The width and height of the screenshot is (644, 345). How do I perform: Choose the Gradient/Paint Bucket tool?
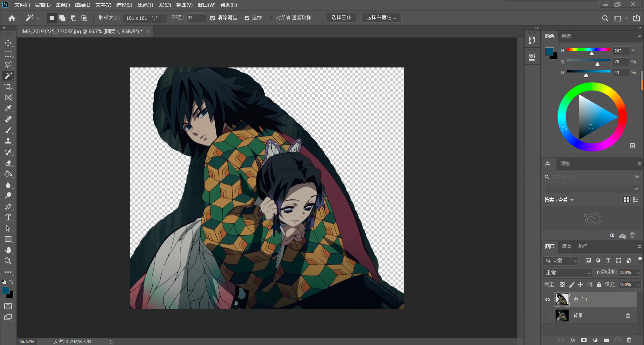[x=8, y=174]
